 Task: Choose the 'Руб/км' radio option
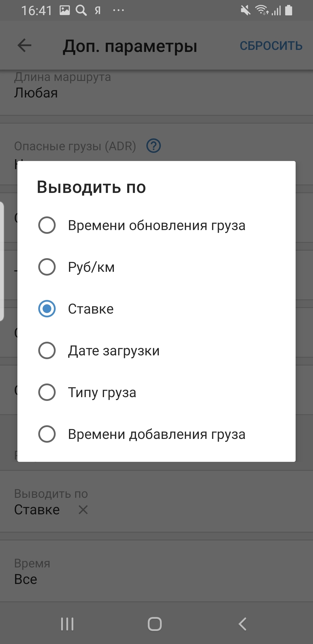(47, 267)
